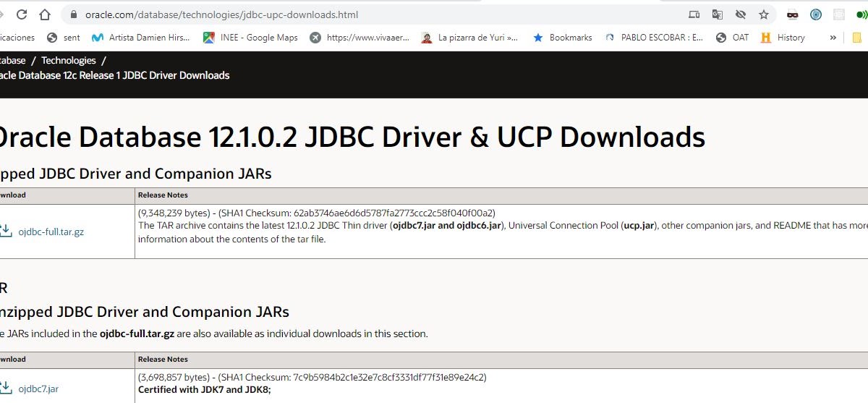The width and height of the screenshot is (868, 403).
Task: Click Oracle Database 12c Release 1 breadcrumb text
Action: click(114, 75)
